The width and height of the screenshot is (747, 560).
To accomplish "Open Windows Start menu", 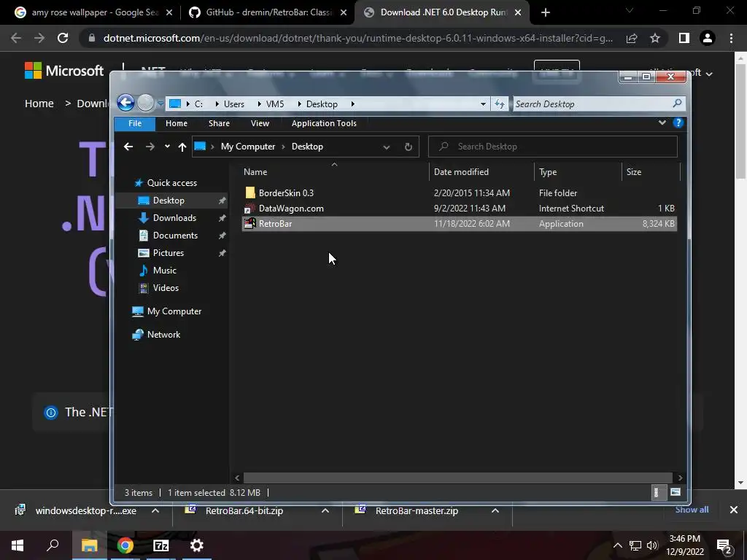I will point(18,545).
